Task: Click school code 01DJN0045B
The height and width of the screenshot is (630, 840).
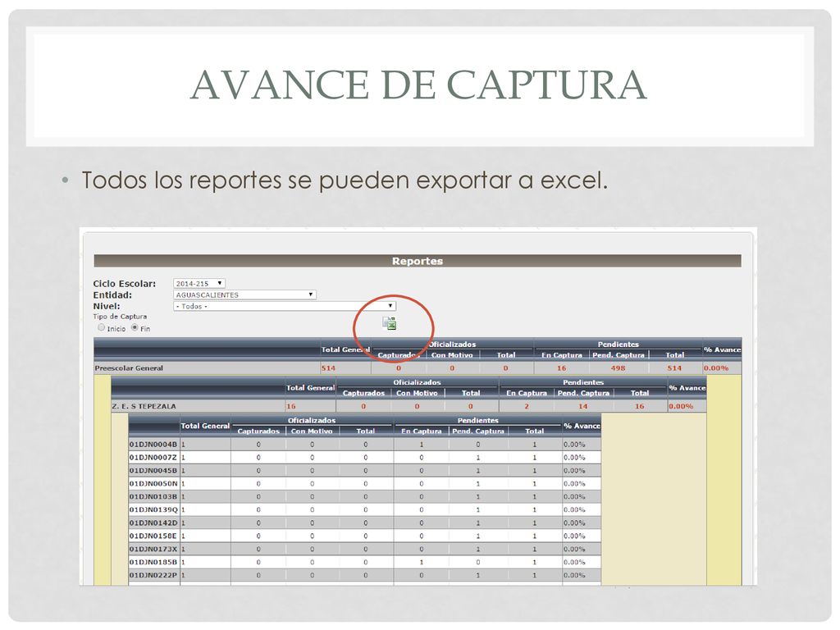Action: [x=153, y=470]
